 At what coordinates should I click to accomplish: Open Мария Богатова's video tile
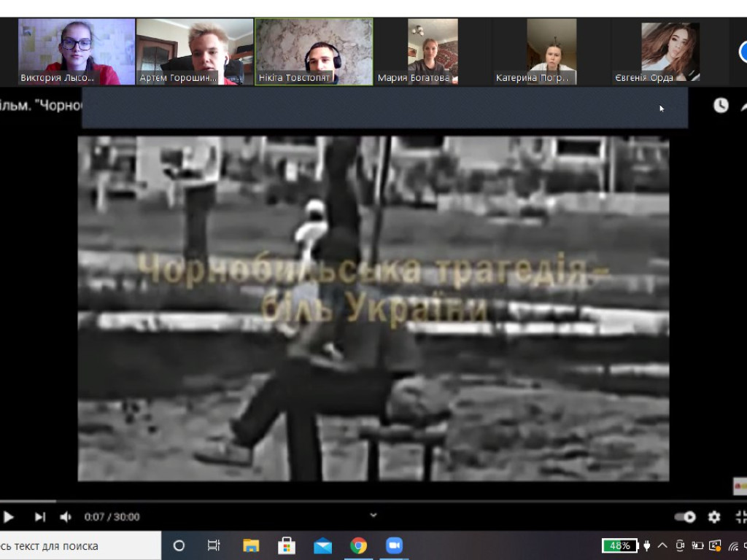(x=432, y=52)
